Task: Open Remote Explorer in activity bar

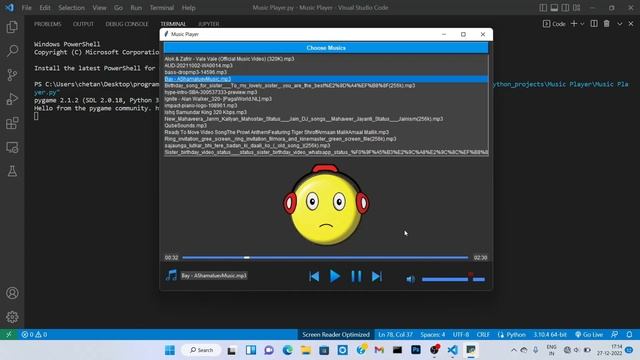Action: (x=12, y=147)
